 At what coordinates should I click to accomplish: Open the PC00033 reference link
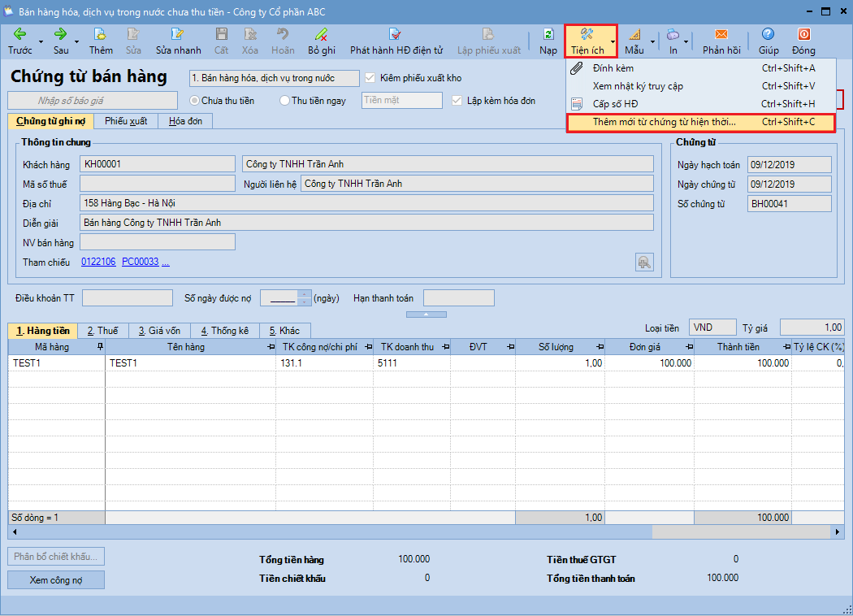point(140,262)
